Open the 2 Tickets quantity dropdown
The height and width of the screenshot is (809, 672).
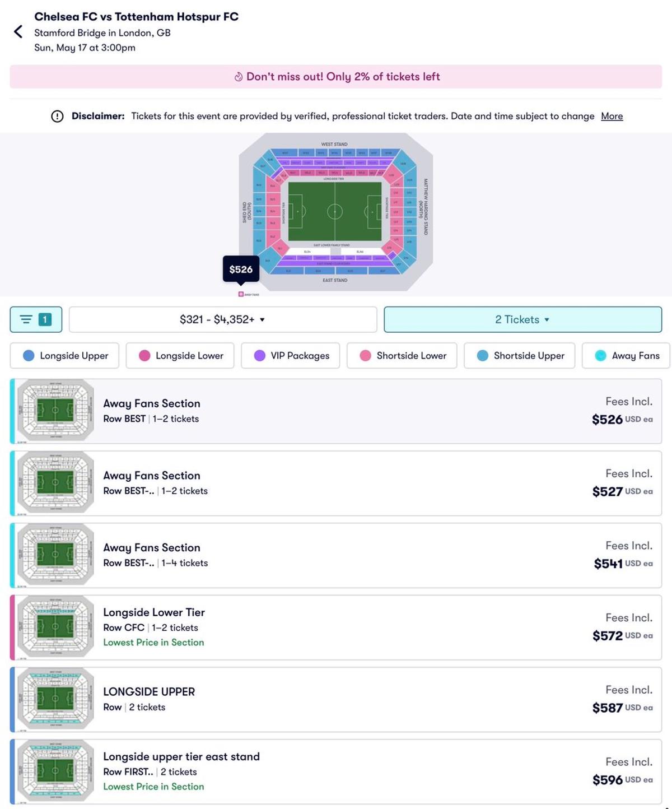(521, 319)
